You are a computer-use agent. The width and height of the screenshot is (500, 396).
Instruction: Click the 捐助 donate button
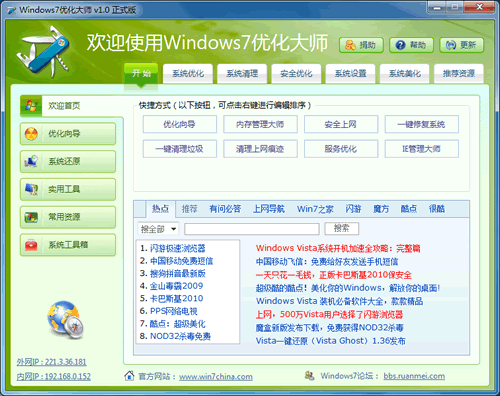361,45
